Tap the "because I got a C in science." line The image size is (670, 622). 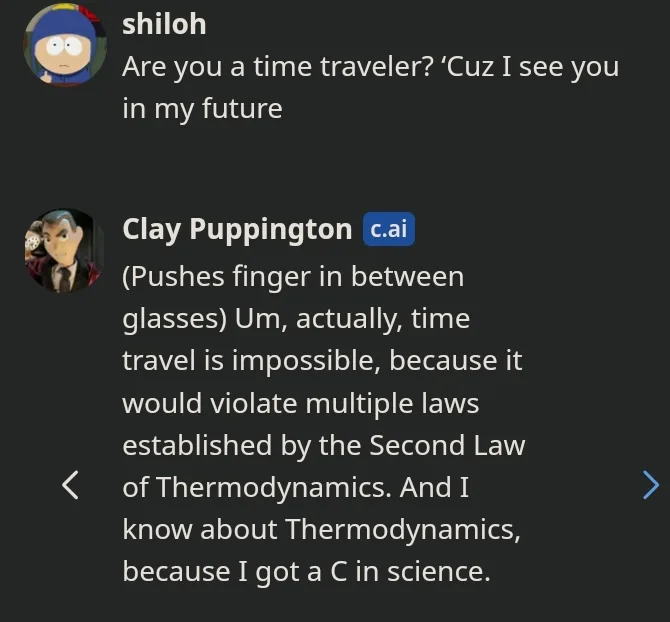[x=306, y=571]
